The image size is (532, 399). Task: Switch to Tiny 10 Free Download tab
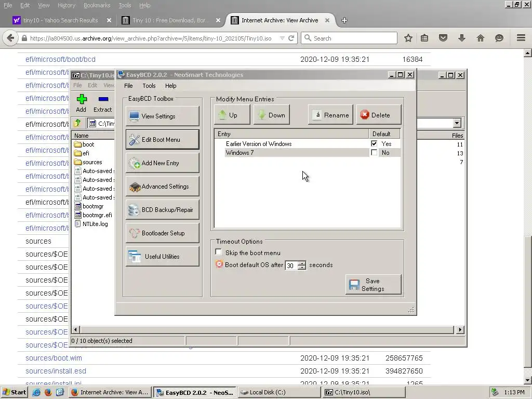pyautogui.click(x=170, y=20)
